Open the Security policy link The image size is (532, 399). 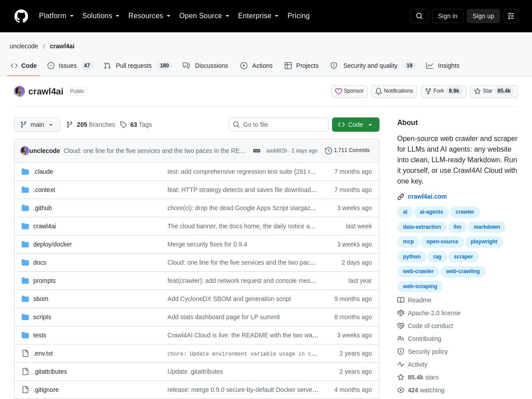428,352
